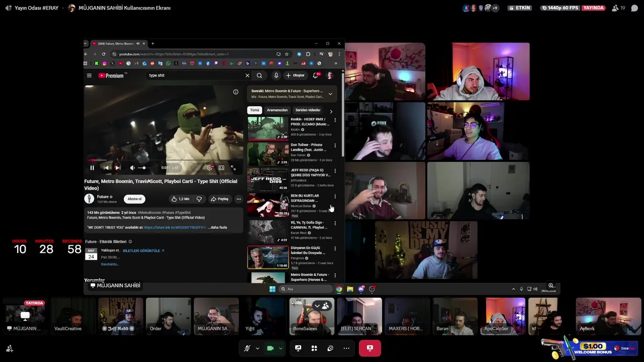Viewport: 644px width, 362px height.
Task: Go back in the Chrome browser
Action: tap(86, 54)
